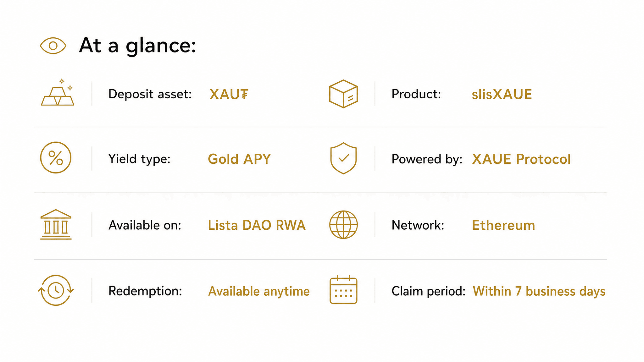Click the Available anytime redemption text
The height and width of the screenshot is (362, 644).
[x=259, y=291]
